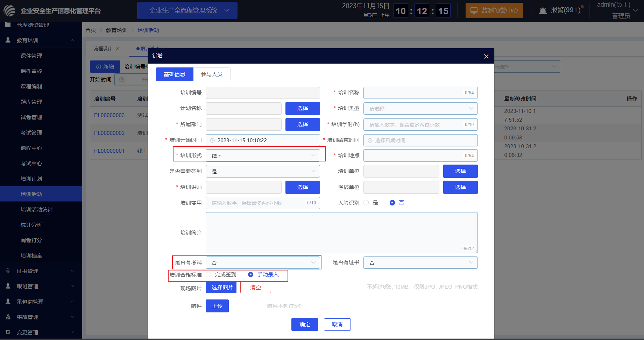This screenshot has width=644, height=340.
Task: Click 选择 next to 所属部门
Action: coord(303,124)
